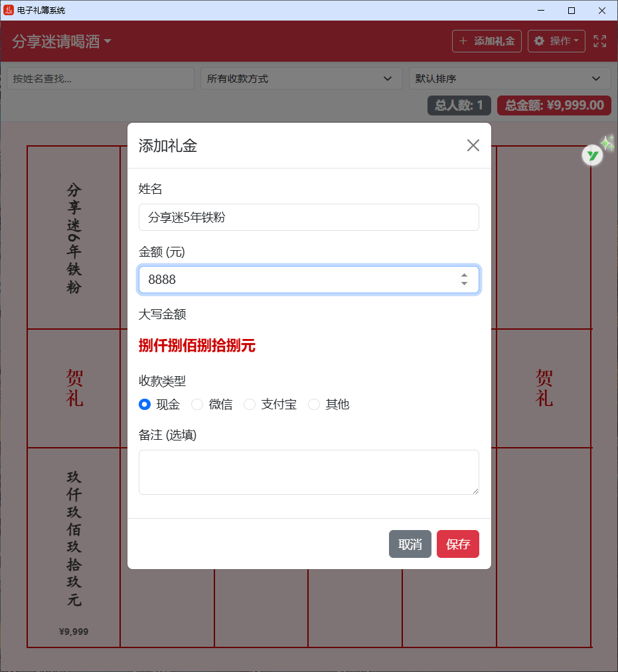618x672 pixels.
Task: Open the 操作 menu
Action: (556, 40)
